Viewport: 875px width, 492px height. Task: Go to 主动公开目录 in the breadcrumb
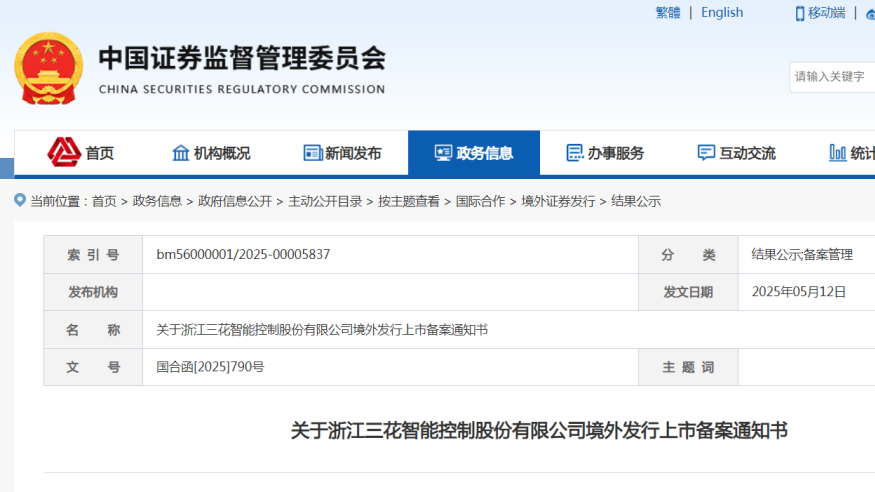[325, 201]
